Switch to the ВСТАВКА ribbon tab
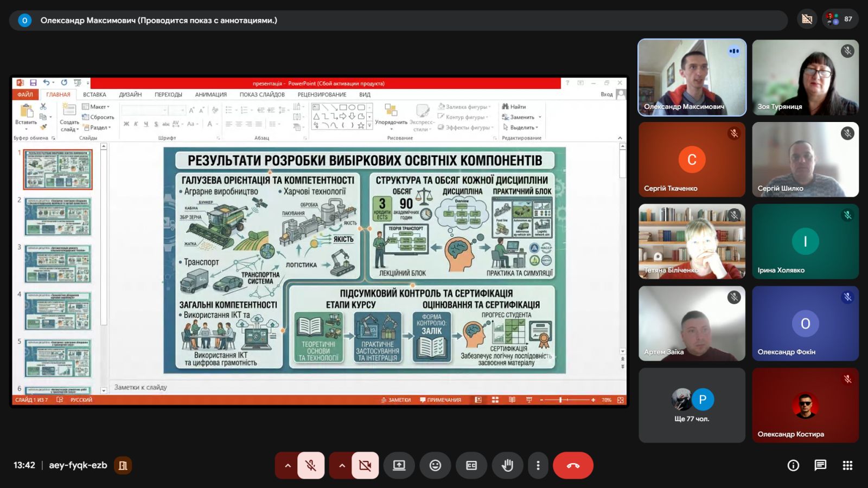868x488 pixels. tap(94, 94)
